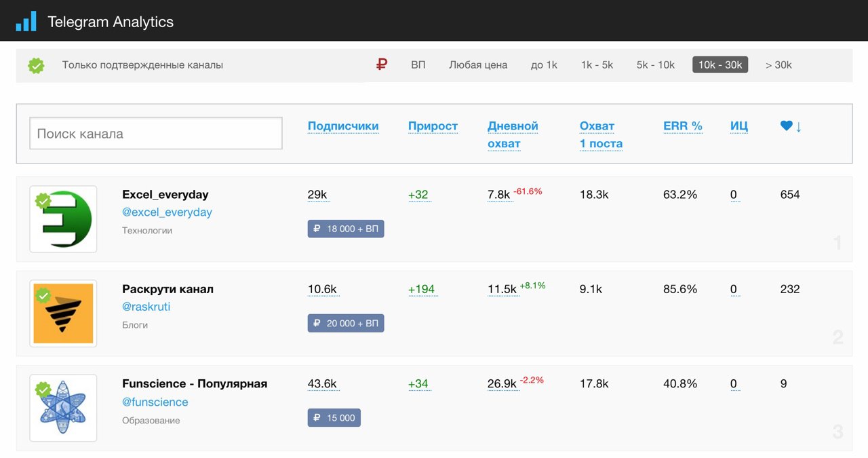Viewport: 868px width, 458px height.
Task: Click the 7.8k daily reach value
Action: pos(498,195)
